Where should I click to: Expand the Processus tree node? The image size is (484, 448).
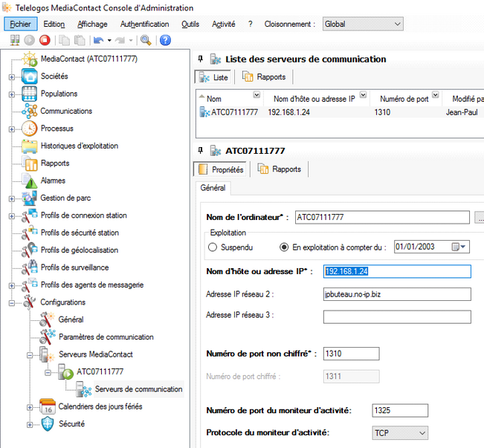tap(11, 129)
